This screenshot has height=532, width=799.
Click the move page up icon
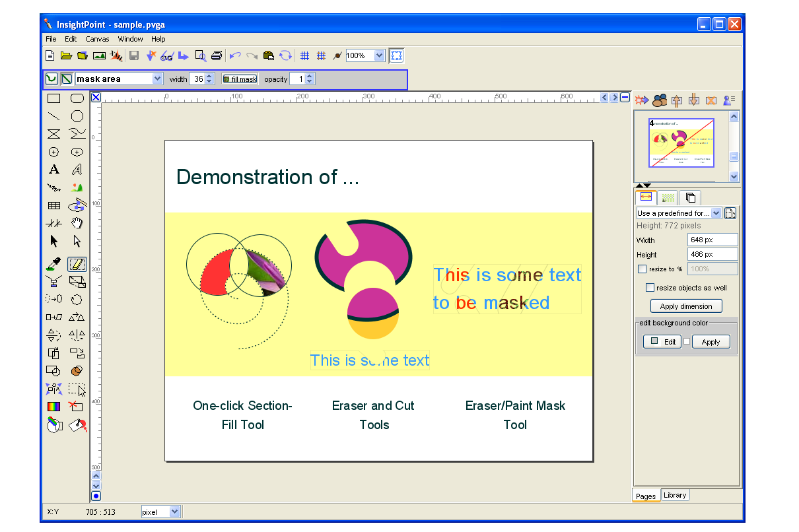pyautogui.click(x=676, y=100)
